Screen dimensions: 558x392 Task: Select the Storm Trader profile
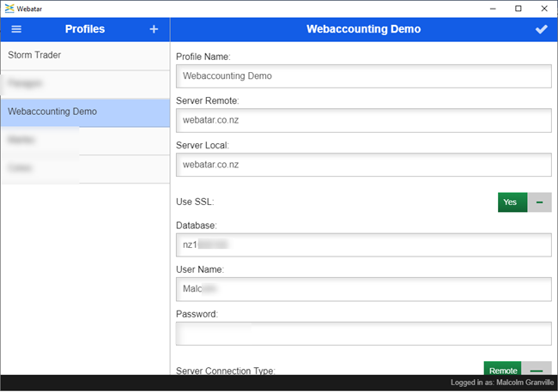85,56
